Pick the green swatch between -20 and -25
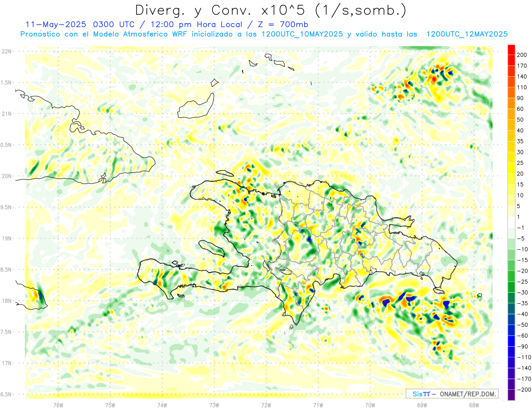 (511, 276)
